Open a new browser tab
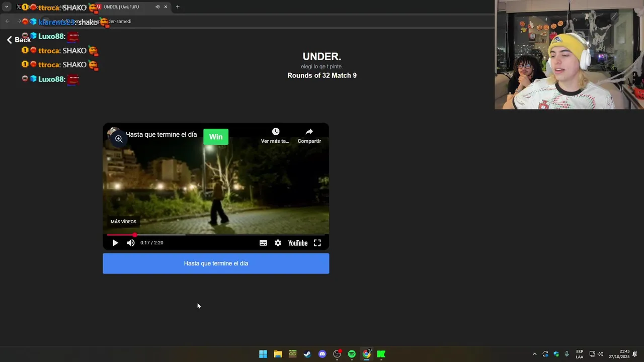Screen dimensions: 644x362 pyautogui.click(x=178, y=7)
